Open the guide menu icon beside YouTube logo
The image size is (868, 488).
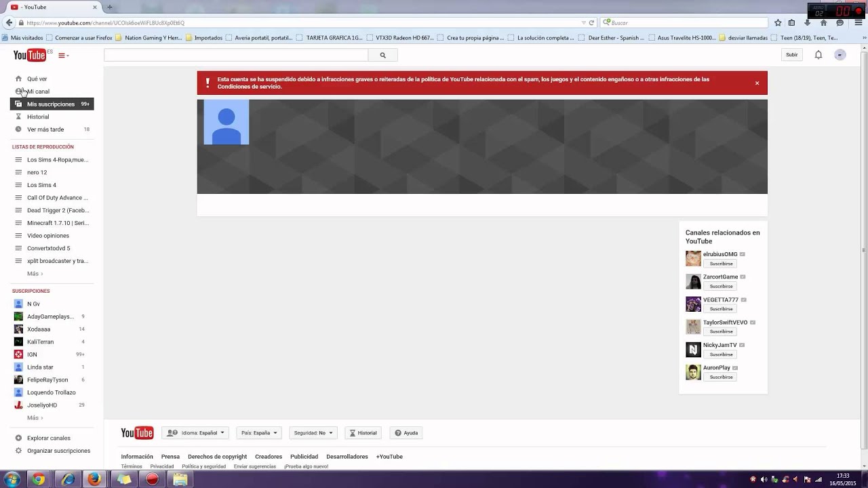tap(63, 56)
